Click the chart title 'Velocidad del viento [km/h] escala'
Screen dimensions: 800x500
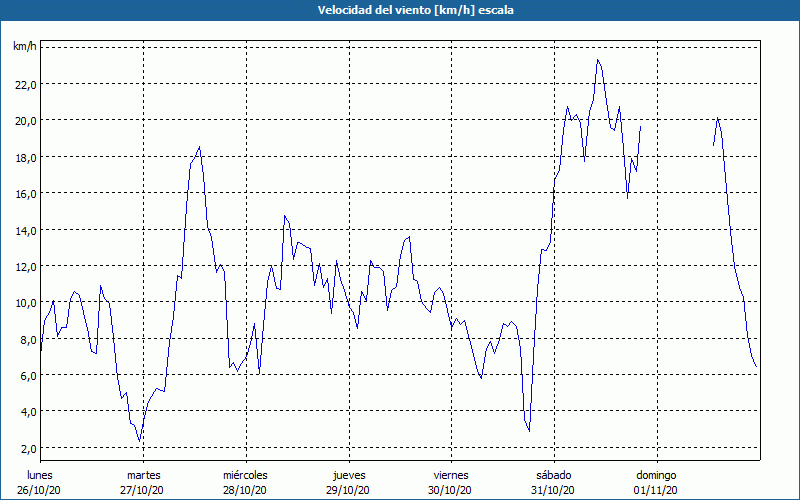[x=415, y=10]
